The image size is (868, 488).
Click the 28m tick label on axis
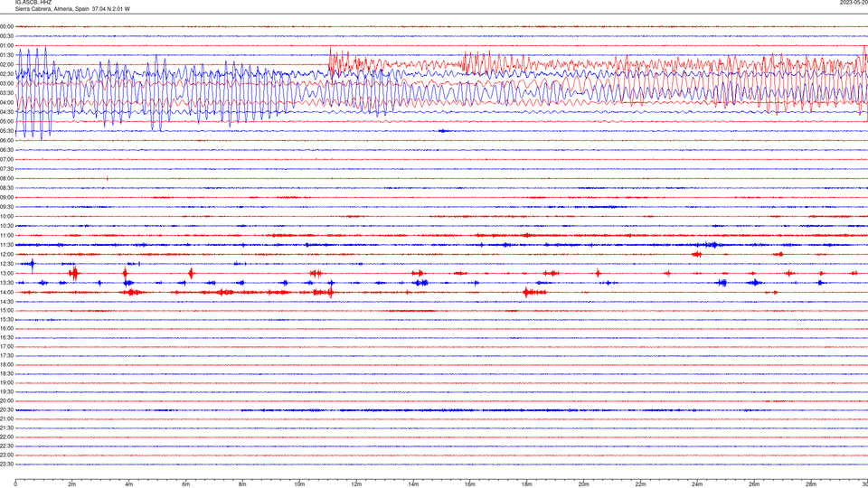click(811, 484)
